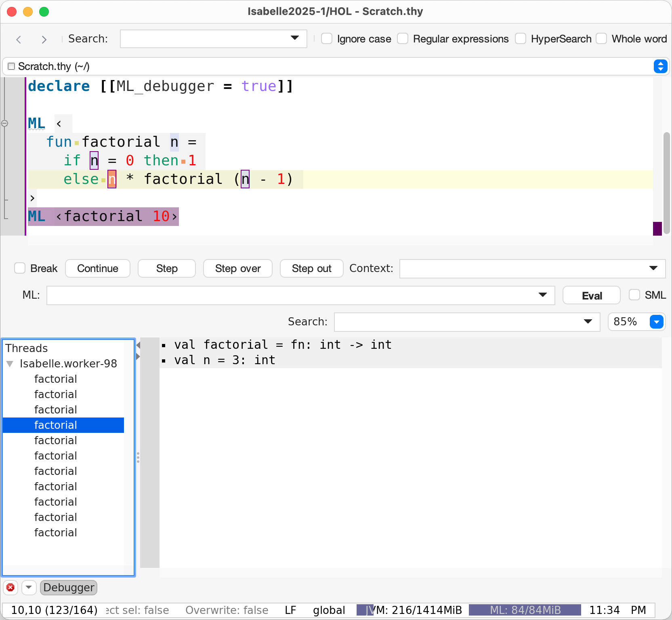Click the back navigation arrow

tap(19, 39)
